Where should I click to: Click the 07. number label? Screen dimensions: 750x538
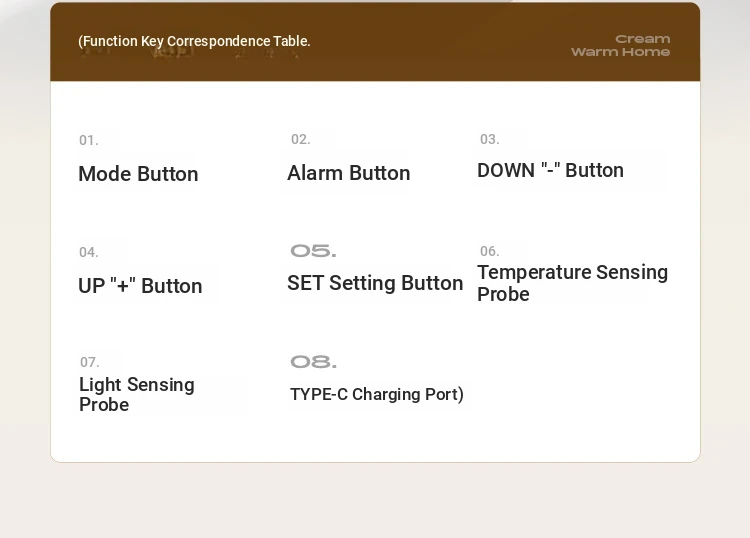89,362
